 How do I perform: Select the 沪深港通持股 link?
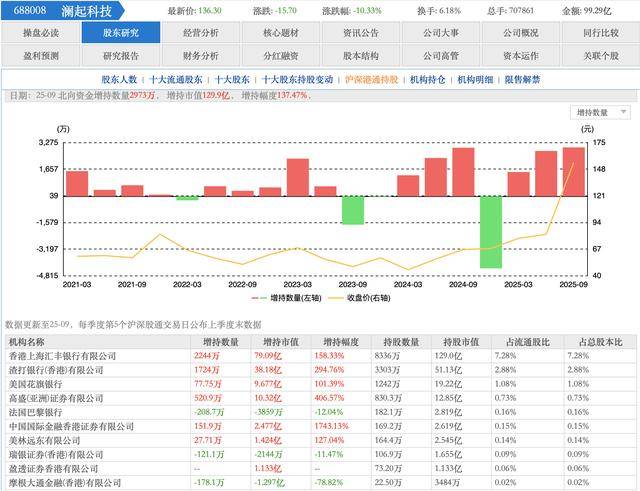click(x=371, y=80)
